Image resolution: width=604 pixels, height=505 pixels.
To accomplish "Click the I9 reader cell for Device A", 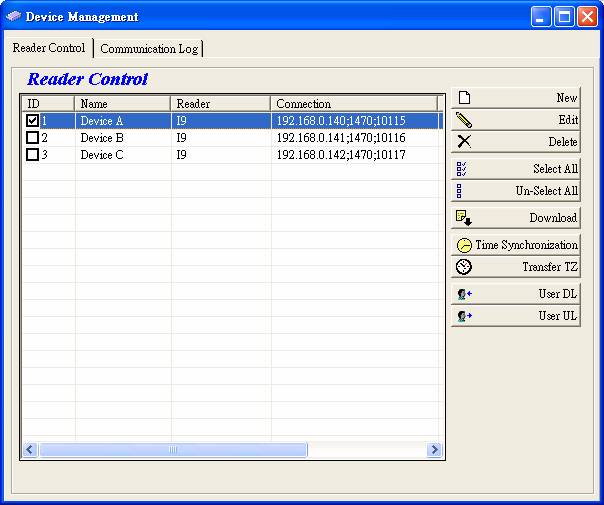I will pyautogui.click(x=181, y=121).
